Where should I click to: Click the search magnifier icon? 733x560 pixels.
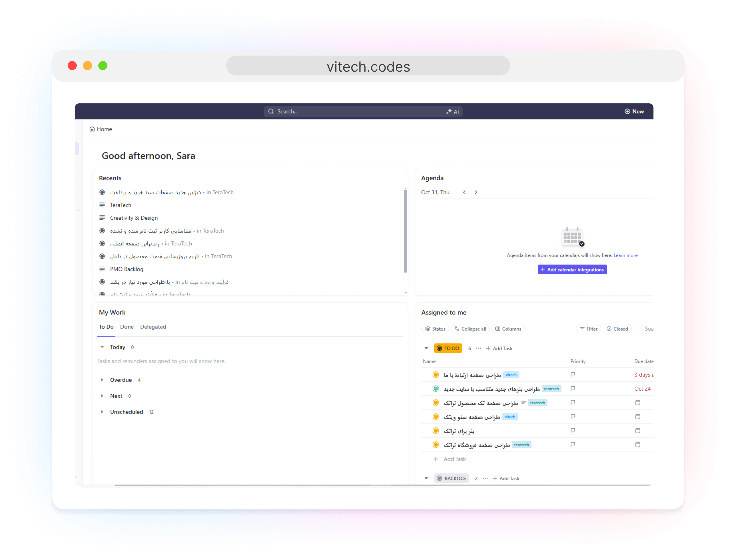click(x=271, y=111)
